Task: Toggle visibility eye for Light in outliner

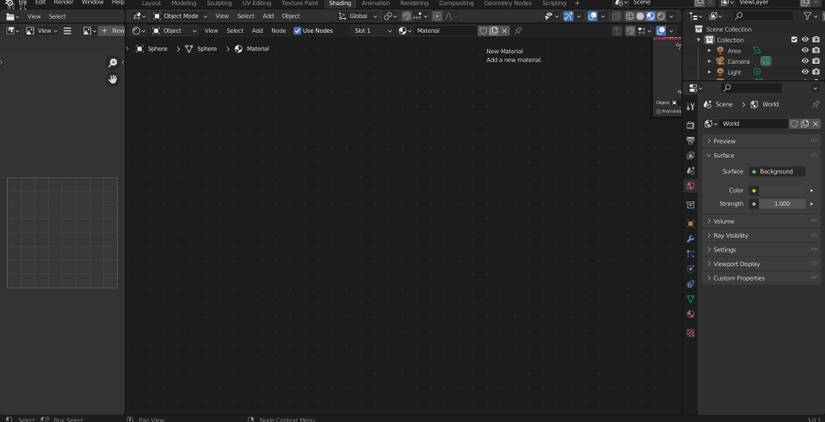Action: (805, 72)
